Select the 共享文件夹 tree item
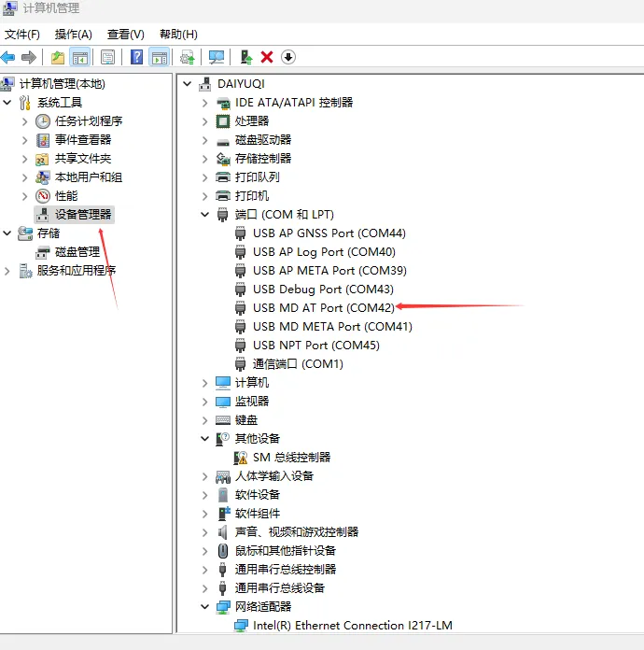Viewport: 644px width, 650px height. [83, 159]
